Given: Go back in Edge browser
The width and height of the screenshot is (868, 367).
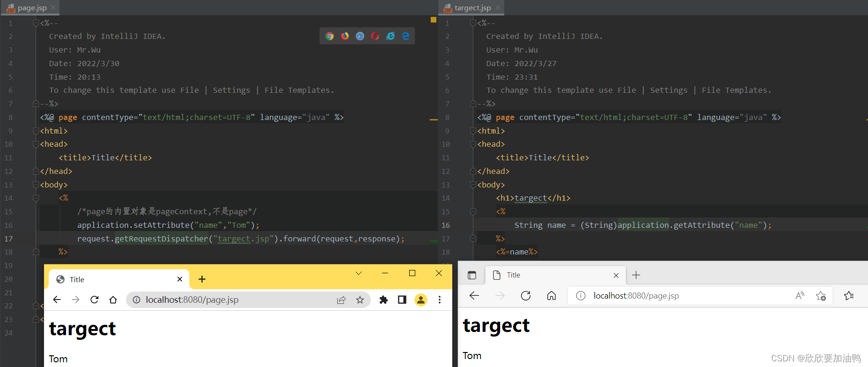Looking at the screenshot, I should click(474, 295).
